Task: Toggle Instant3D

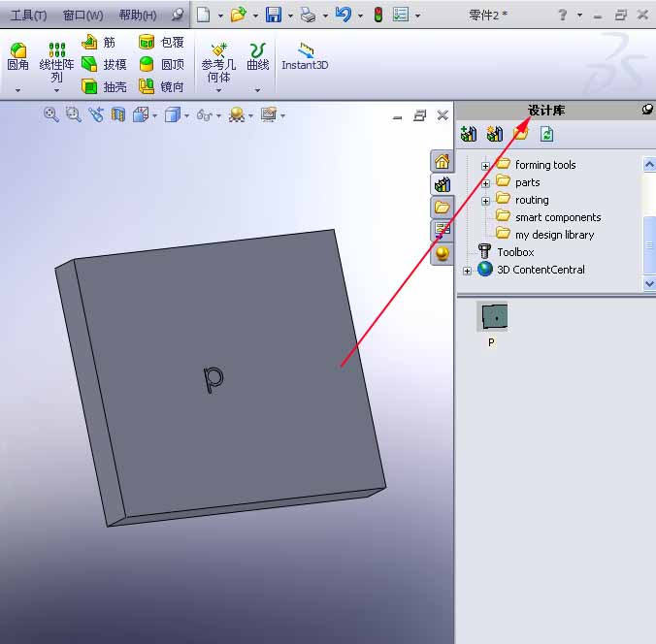Action: [x=305, y=56]
